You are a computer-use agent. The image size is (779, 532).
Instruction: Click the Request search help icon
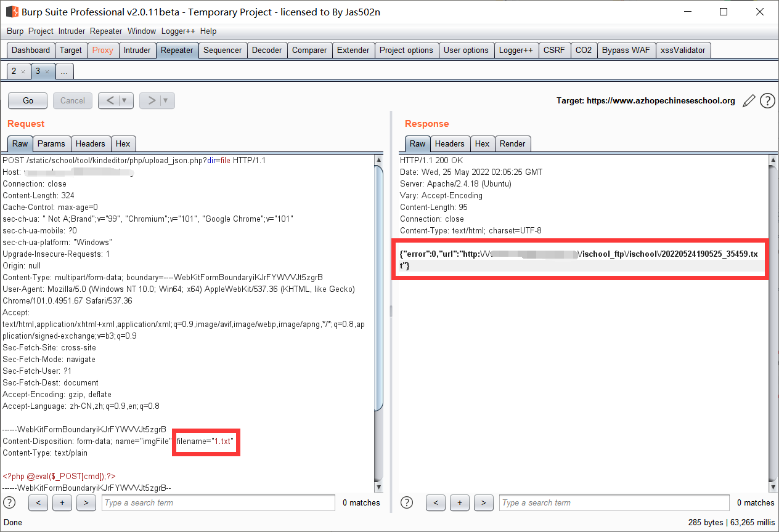(9, 502)
